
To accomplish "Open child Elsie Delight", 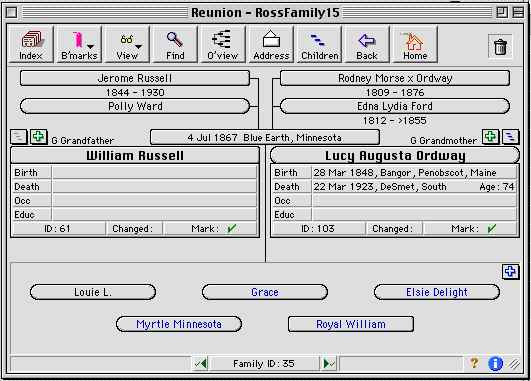I will 437,292.
